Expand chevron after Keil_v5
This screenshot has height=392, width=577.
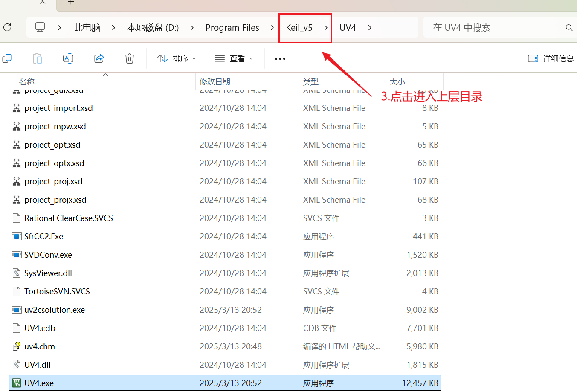pyautogui.click(x=326, y=28)
